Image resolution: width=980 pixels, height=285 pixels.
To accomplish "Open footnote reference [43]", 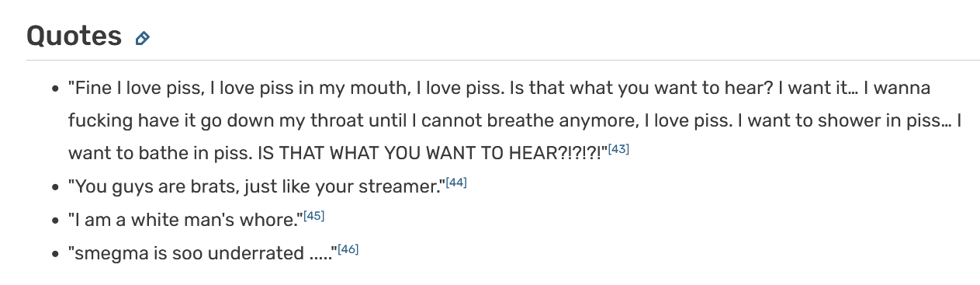I will pyautogui.click(x=618, y=148).
